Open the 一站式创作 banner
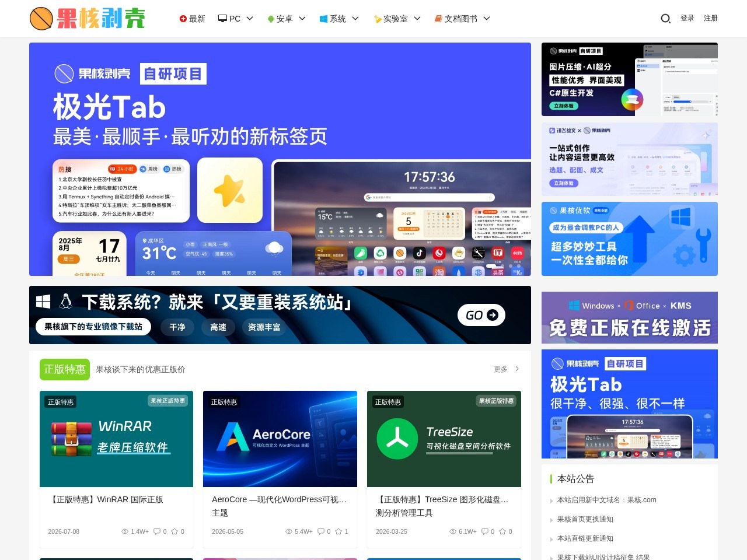The height and width of the screenshot is (560, 747). click(x=630, y=159)
